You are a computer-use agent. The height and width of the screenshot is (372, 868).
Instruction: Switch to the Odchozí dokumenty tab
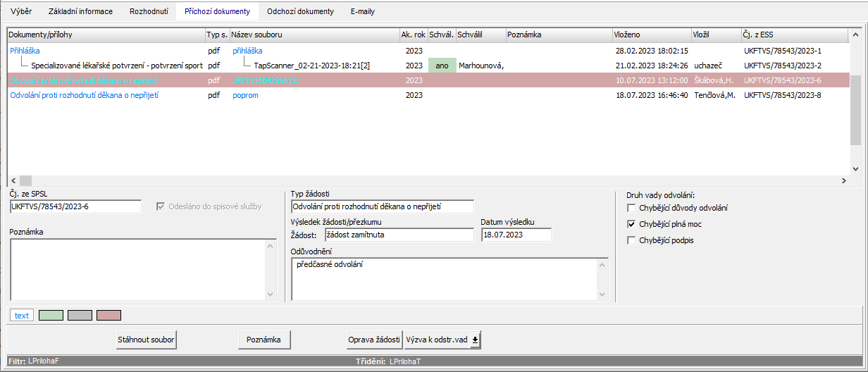click(300, 11)
